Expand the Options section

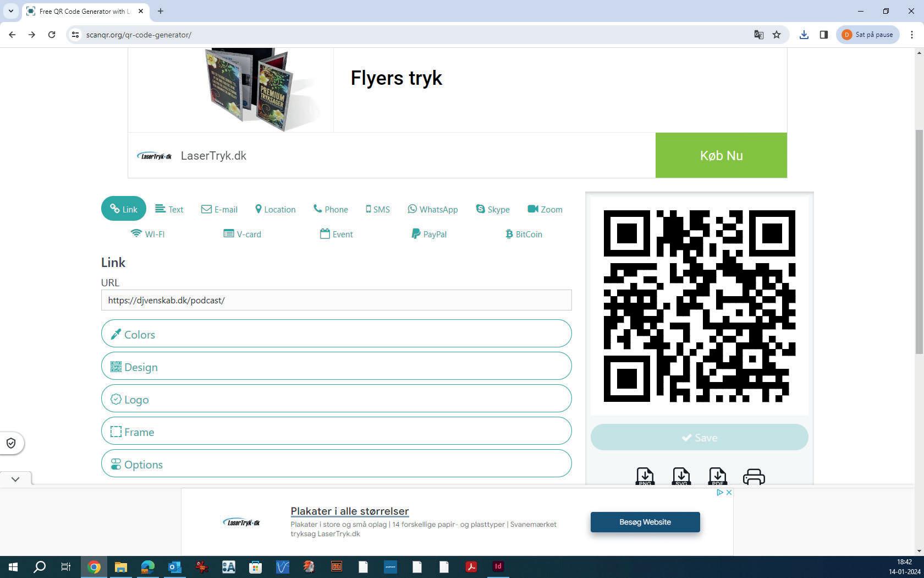click(336, 464)
